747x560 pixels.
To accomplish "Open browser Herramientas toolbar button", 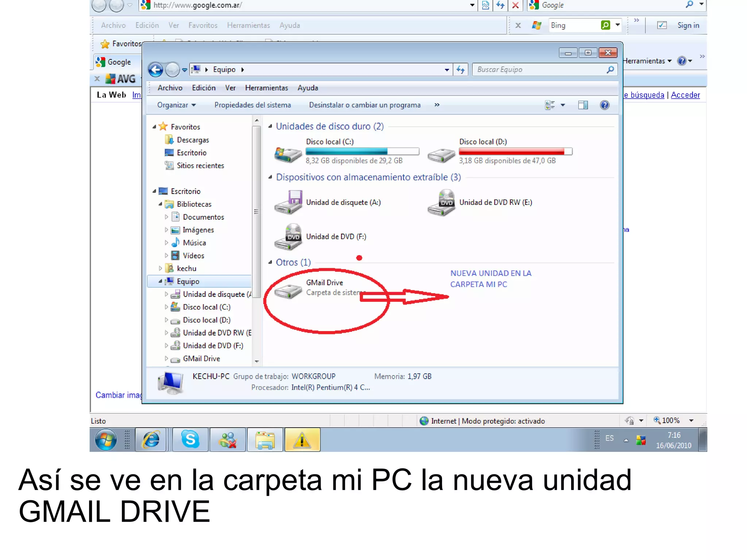I will [647, 61].
